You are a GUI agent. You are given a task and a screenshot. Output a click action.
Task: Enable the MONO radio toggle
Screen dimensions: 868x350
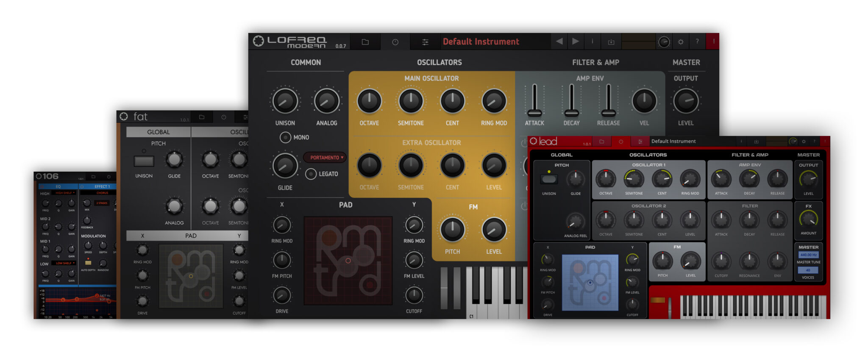[x=285, y=137]
